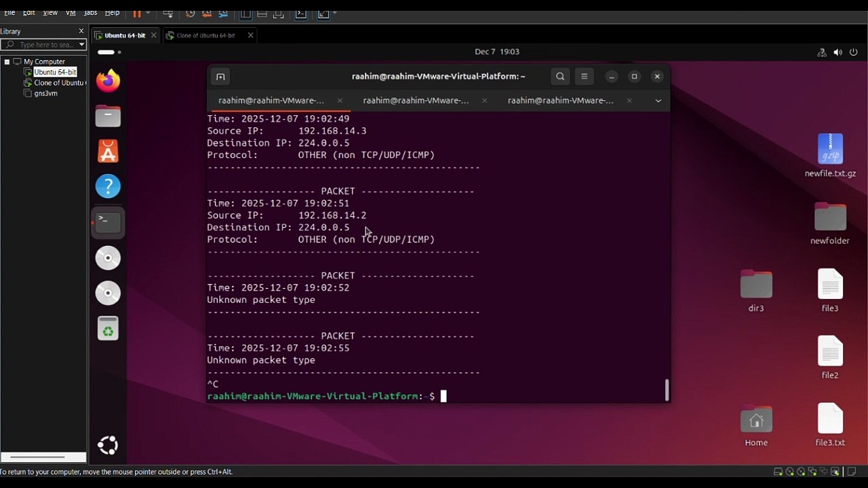Image resolution: width=868 pixels, height=488 pixels.
Task: Switch to the Ubuntu 64-bit VM tab
Action: click(125, 35)
